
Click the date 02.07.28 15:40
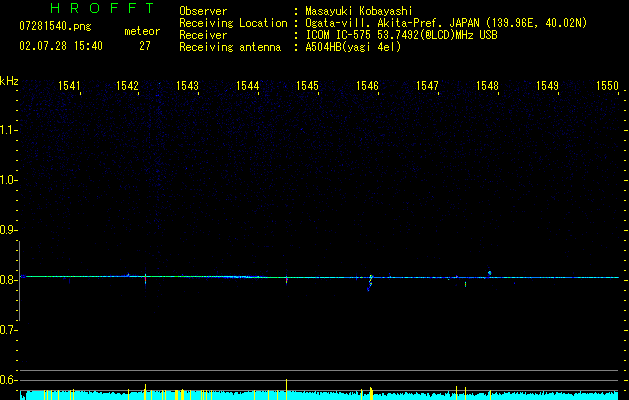click(x=61, y=46)
